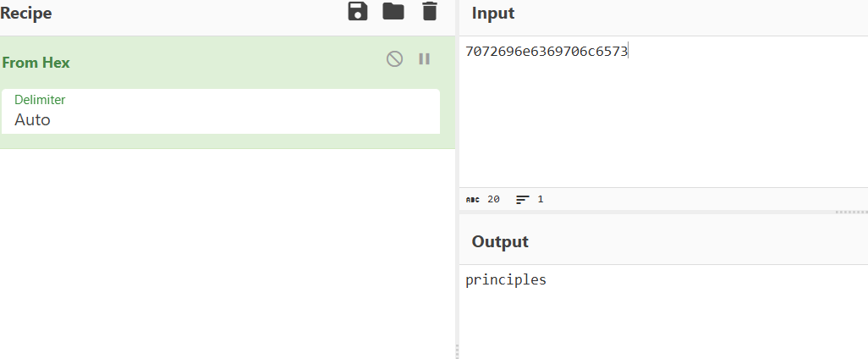Save the current recipe
Screen dimensions: 868x359
pyautogui.click(x=358, y=11)
